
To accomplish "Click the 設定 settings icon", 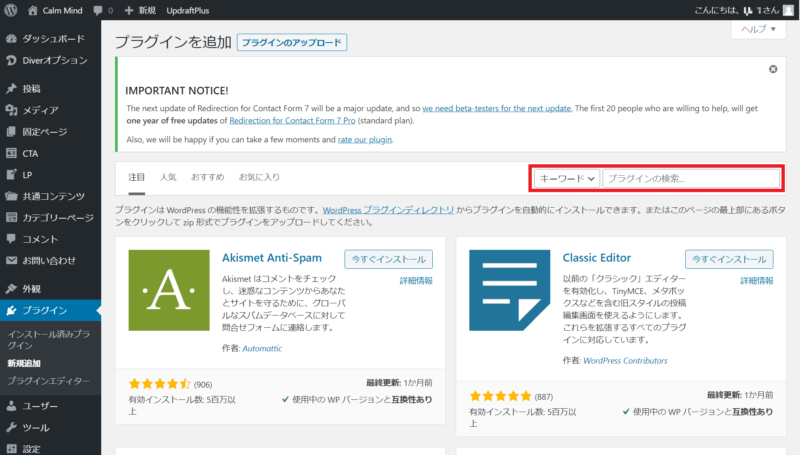I will pyautogui.click(x=11, y=449).
